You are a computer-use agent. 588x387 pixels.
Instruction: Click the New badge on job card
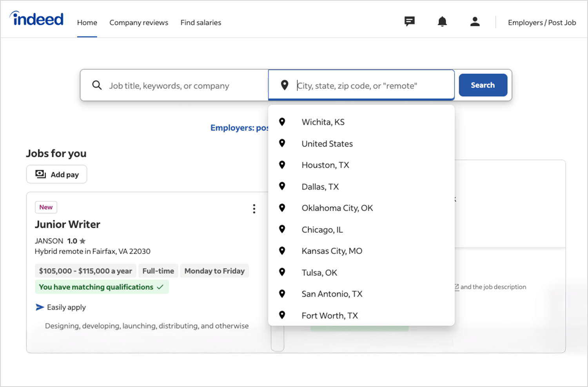[x=46, y=207]
